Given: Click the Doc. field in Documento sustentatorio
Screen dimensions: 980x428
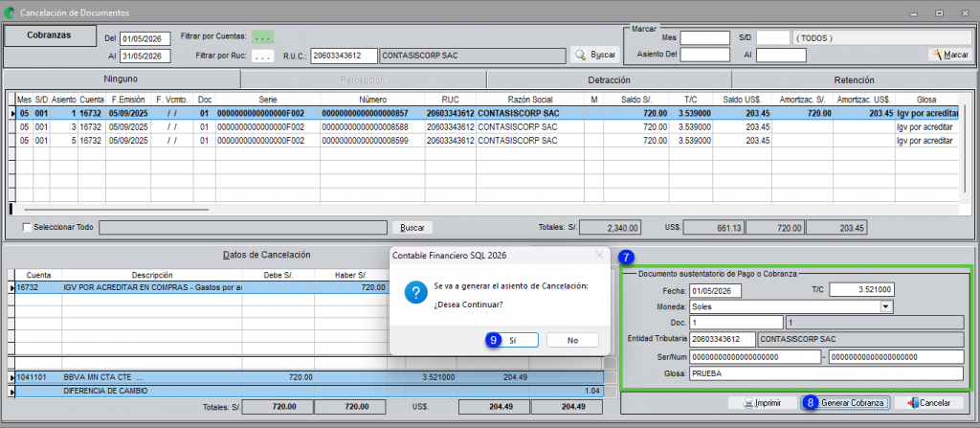Looking at the screenshot, I should coord(736,323).
